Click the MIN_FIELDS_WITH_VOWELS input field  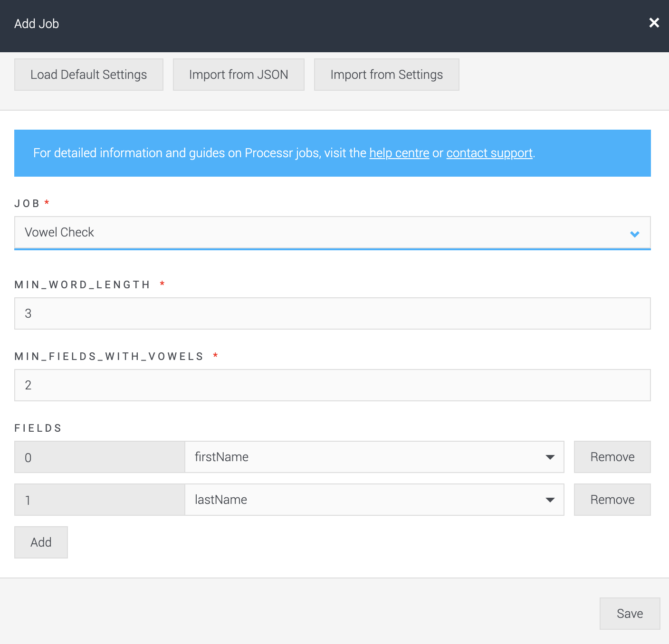(x=333, y=385)
